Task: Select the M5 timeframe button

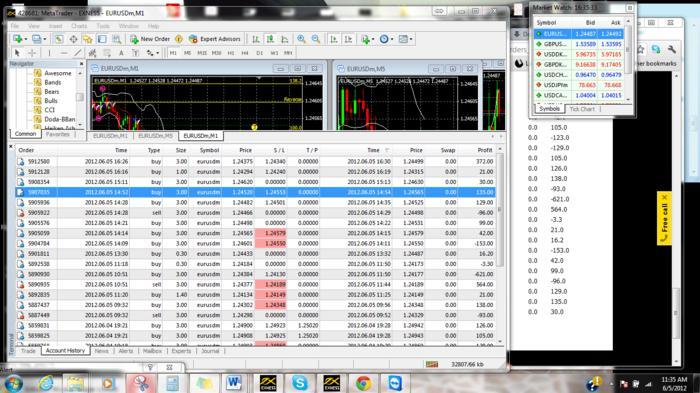Action: [188, 53]
